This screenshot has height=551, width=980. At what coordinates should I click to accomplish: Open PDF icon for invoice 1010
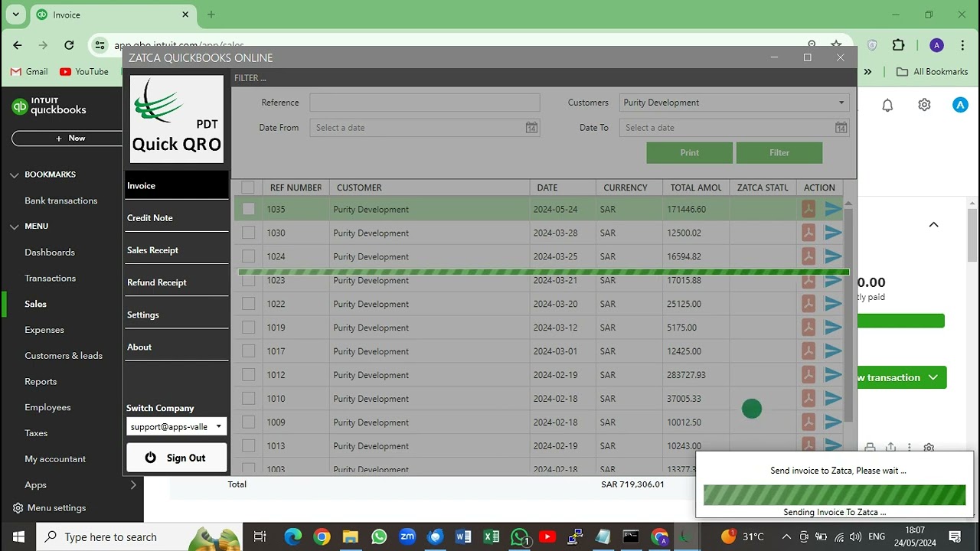pos(808,399)
